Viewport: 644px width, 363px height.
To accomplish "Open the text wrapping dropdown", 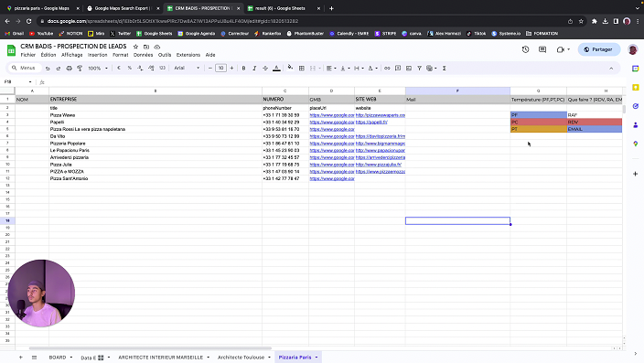I will pos(359,69).
